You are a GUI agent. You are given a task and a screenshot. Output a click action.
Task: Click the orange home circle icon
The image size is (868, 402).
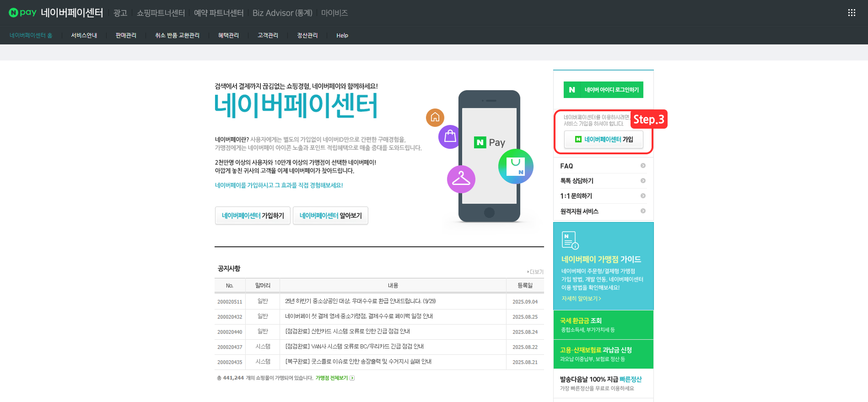435,118
